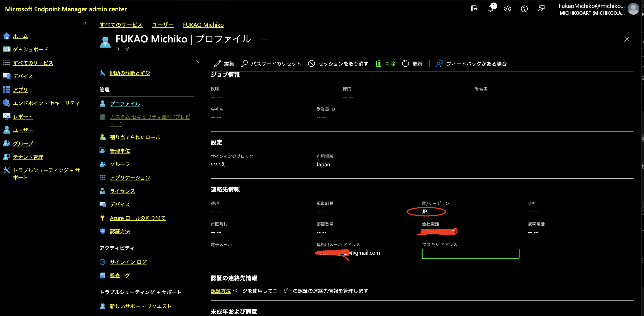Click the プロキシ アドレス input box
644x316 pixels.
point(470,254)
